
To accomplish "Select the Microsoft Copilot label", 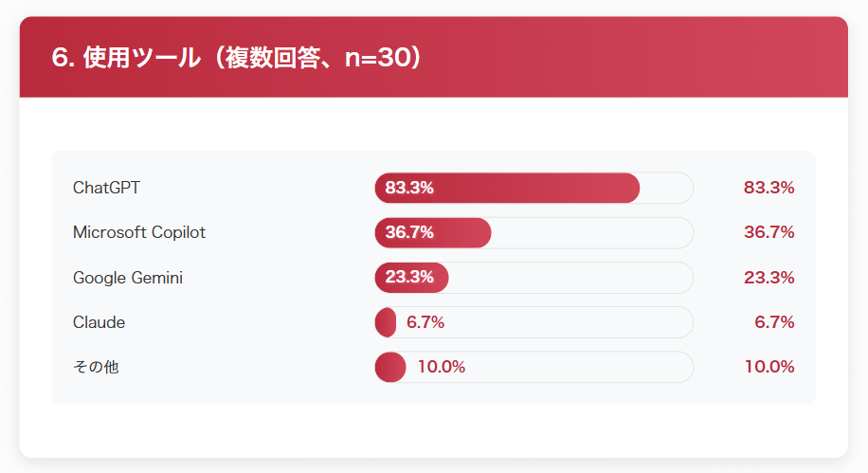I will coord(139,232).
